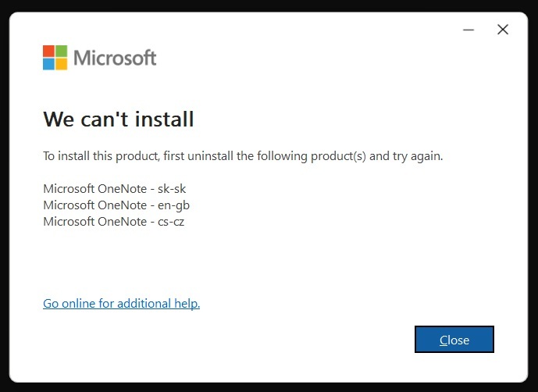Select the Microsoft OneNote - cs-cz entry
Screen dimensions: 538x392
click(113, 221)
